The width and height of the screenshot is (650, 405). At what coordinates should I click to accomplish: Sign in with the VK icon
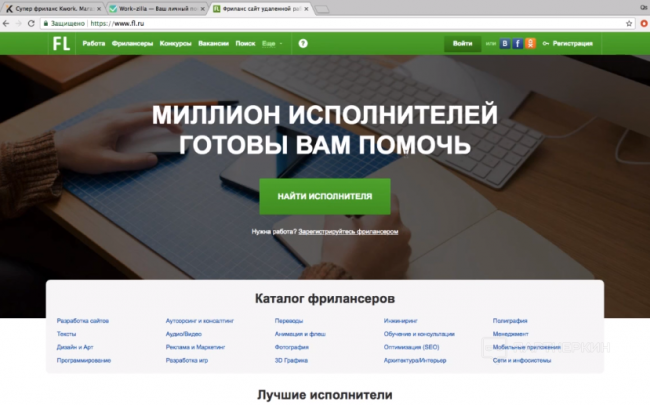(505, 44)
